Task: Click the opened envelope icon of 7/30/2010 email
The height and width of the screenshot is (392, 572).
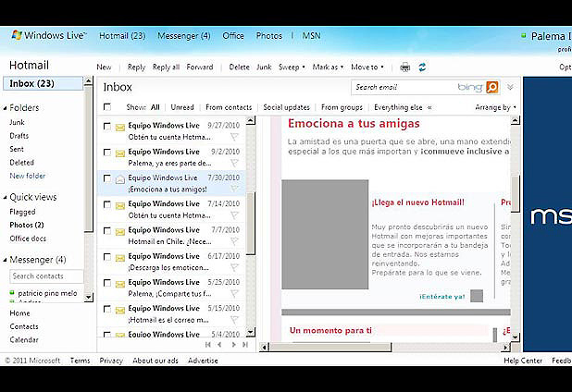Action: [120, 179]
